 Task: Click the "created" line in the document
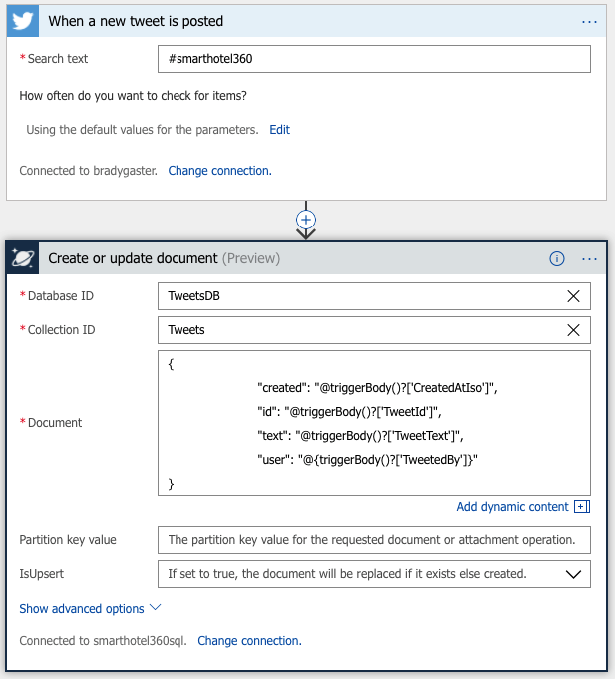[377, 388]
